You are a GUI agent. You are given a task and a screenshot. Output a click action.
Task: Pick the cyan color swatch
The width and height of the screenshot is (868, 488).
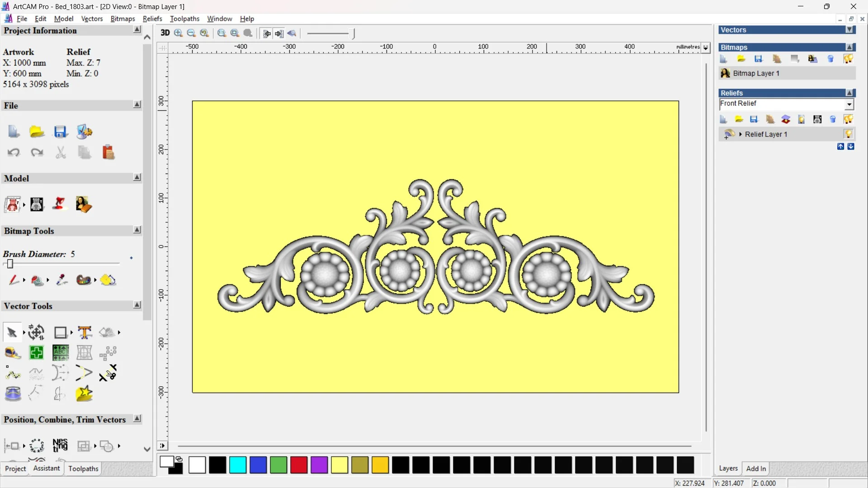pyautogui.click(x=238, y=465)
